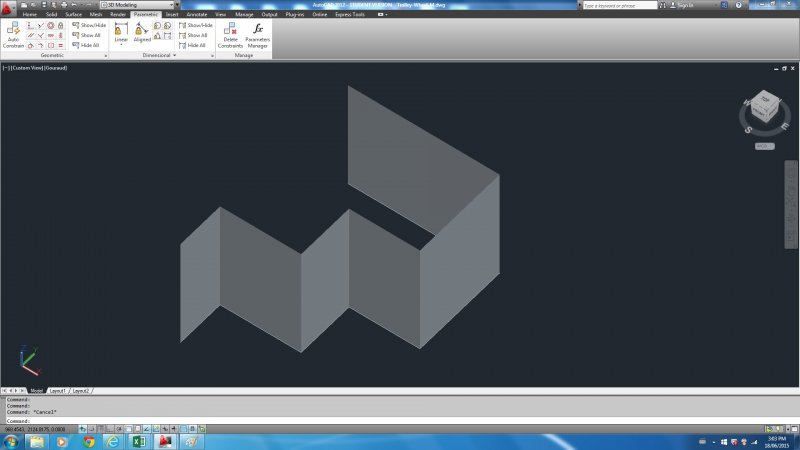Viewport: 800px width, 450px height.
Task: Expand the Dimensional panel dropdown arrow
Action: coord(174,55)
